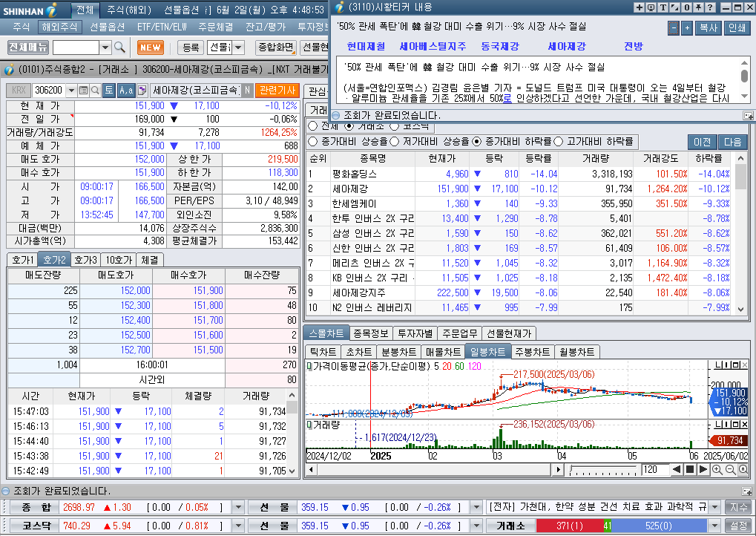Click the stock search magnifier next to 306200
The width and height of the screenshot is (756, 536).
tap(95, 91)
